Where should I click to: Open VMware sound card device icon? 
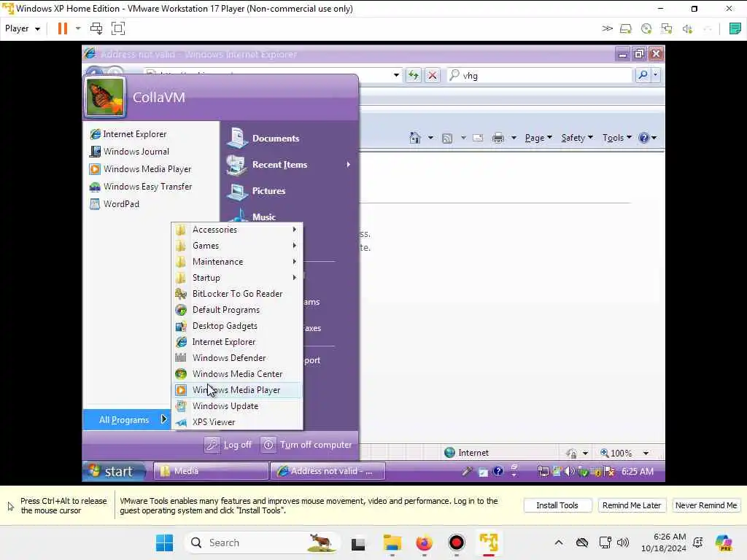687,28
